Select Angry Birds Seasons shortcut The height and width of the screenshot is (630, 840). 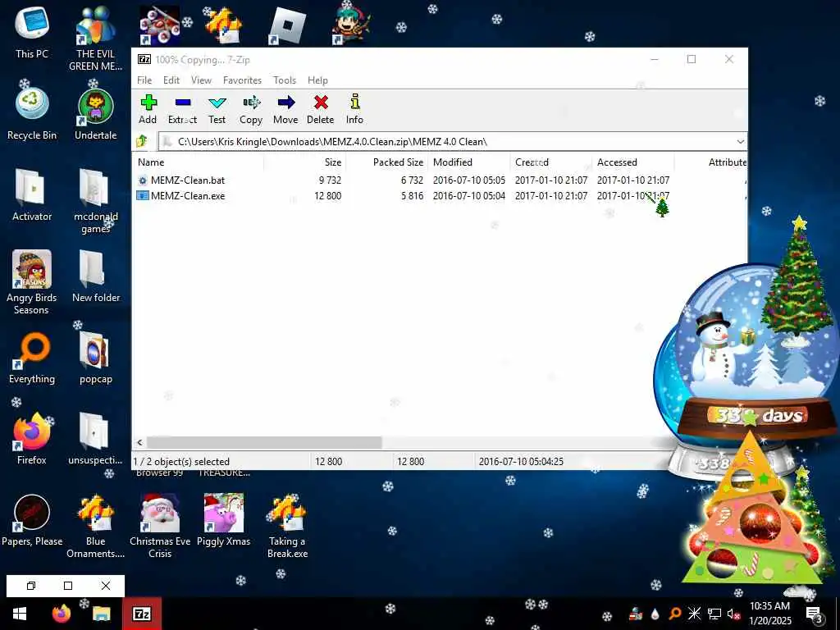32,282
